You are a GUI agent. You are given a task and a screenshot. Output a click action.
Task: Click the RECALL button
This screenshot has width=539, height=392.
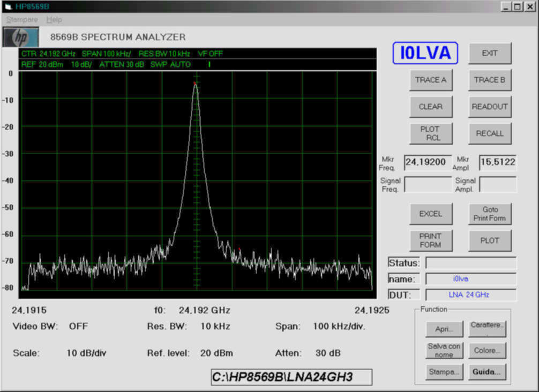pos(490,133)
